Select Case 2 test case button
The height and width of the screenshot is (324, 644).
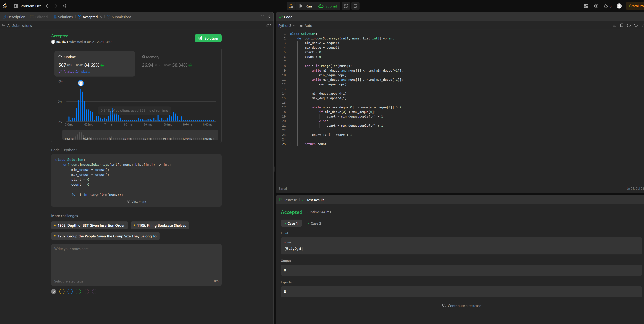[315, 223]
